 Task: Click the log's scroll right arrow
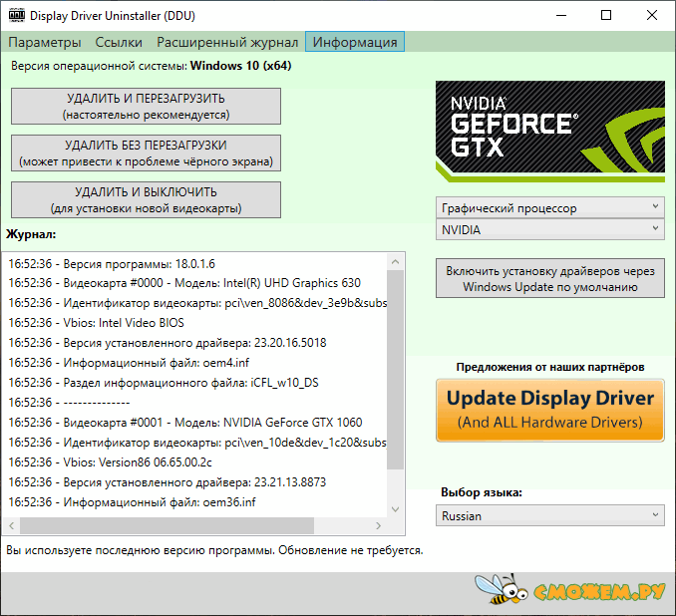coord(379,525)
